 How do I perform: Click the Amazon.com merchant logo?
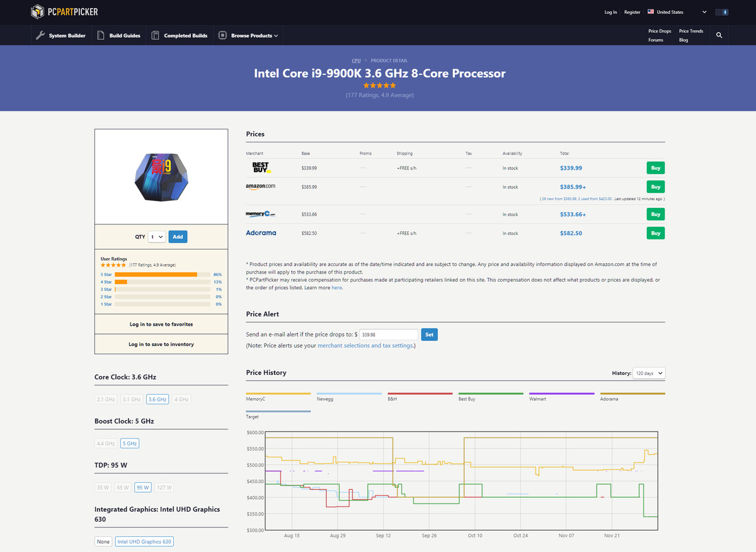coord(260,187)
